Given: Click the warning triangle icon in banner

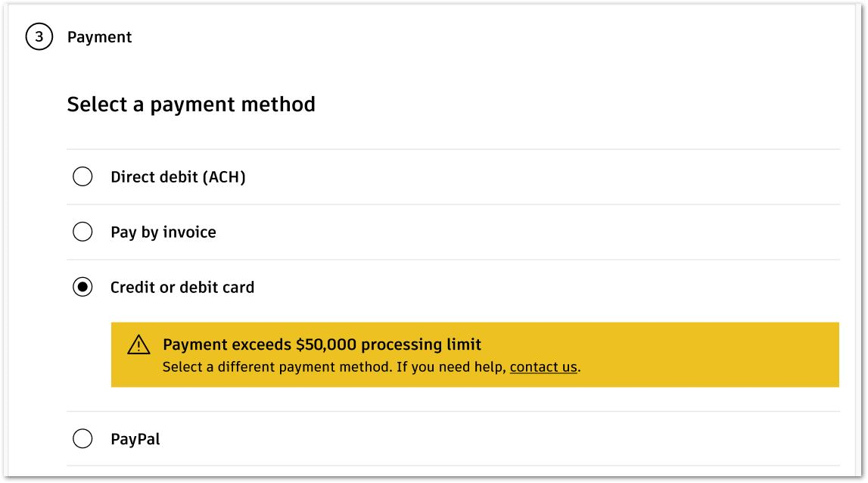Looking at the screenshot, I should click(x=138, y=344).
